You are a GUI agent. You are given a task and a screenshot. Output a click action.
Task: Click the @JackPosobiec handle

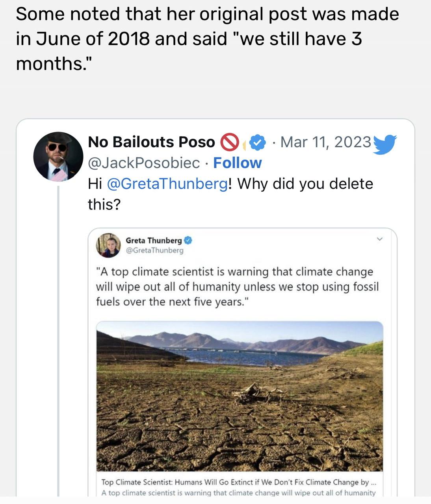click(x=144, y=163)
